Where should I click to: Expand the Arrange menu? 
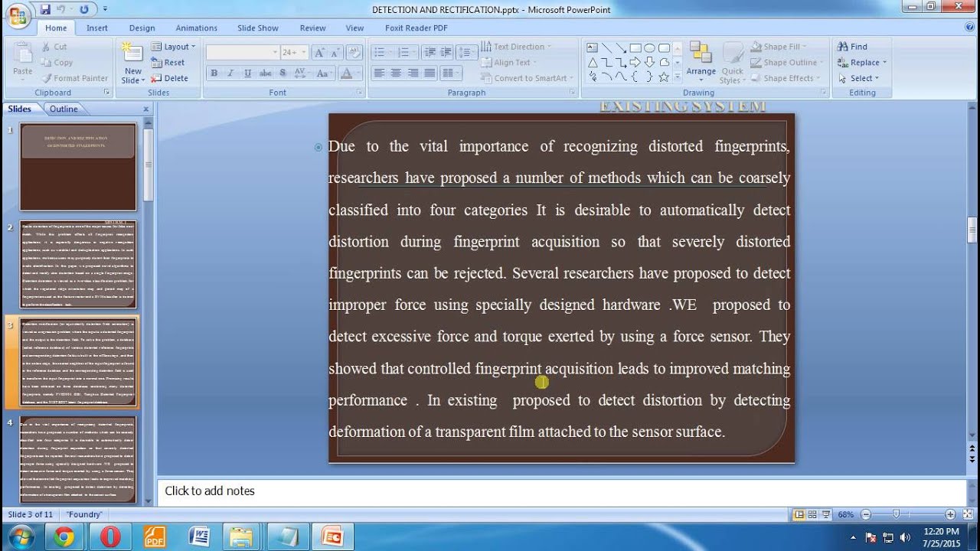pos(701,63)
